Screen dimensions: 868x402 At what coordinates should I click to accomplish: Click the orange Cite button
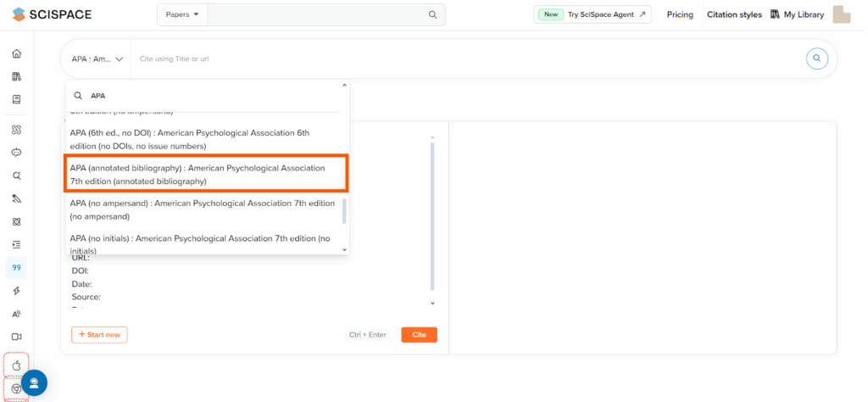click(x=419, y=334)
